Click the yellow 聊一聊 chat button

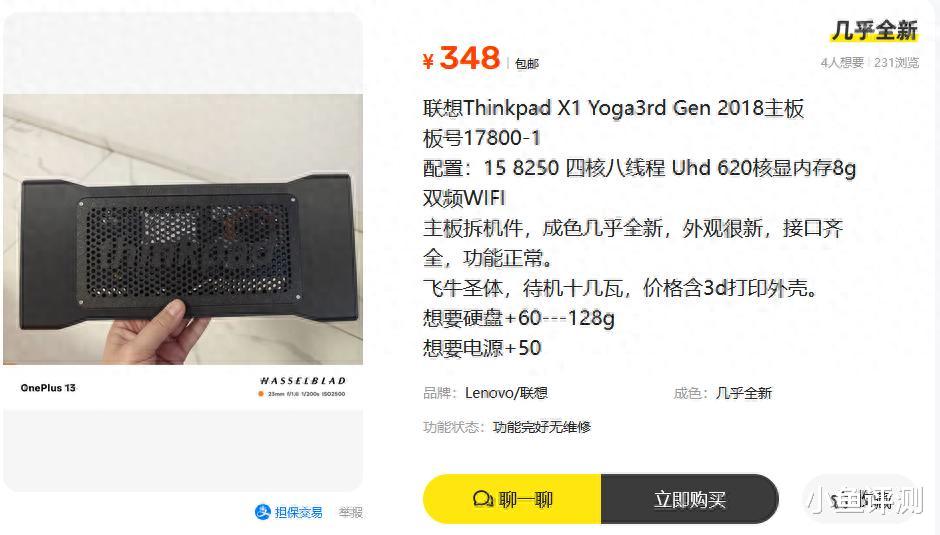513,499
